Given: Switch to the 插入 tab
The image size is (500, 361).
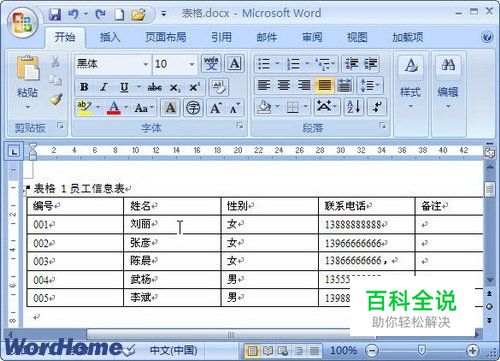Looking at the screenshot, I should [110, 37].
